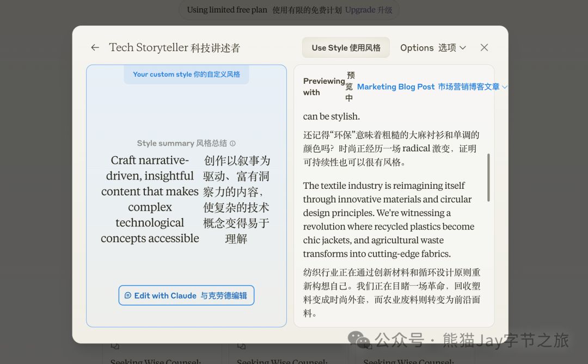Image resolution: width=588 pixels, height=364 pixels.
Task: Click the Use Style button
Action: click(346, 48)
